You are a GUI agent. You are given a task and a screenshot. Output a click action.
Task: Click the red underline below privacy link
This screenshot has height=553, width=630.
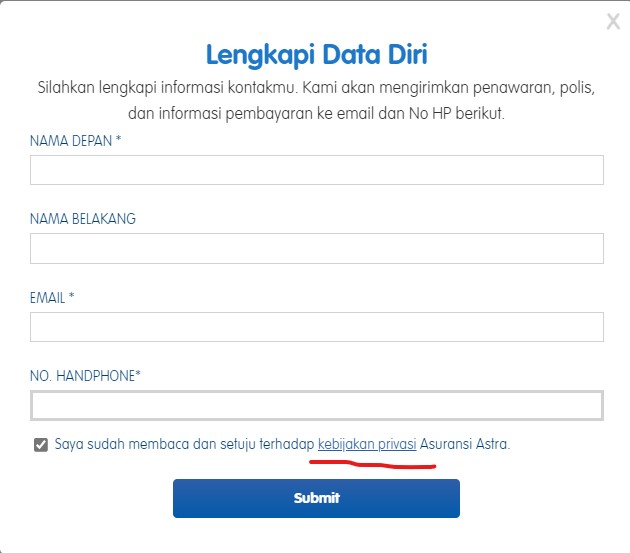[x=372, y=465]
